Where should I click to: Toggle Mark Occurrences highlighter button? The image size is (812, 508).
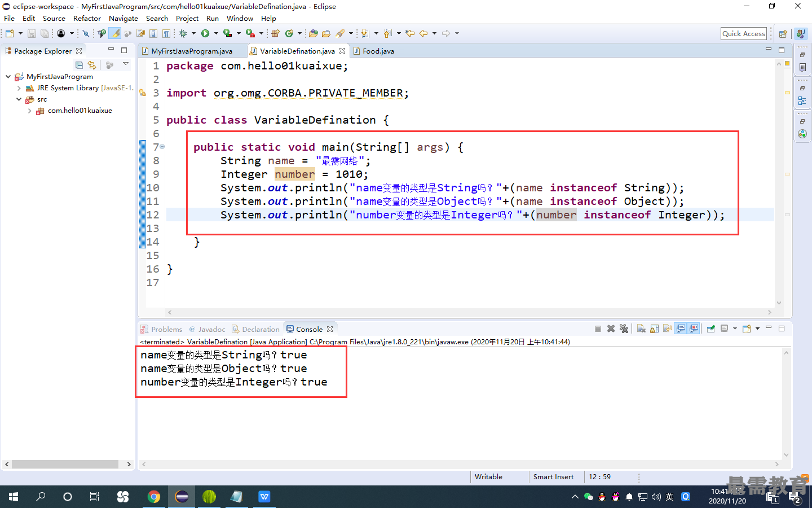point(114,33)
